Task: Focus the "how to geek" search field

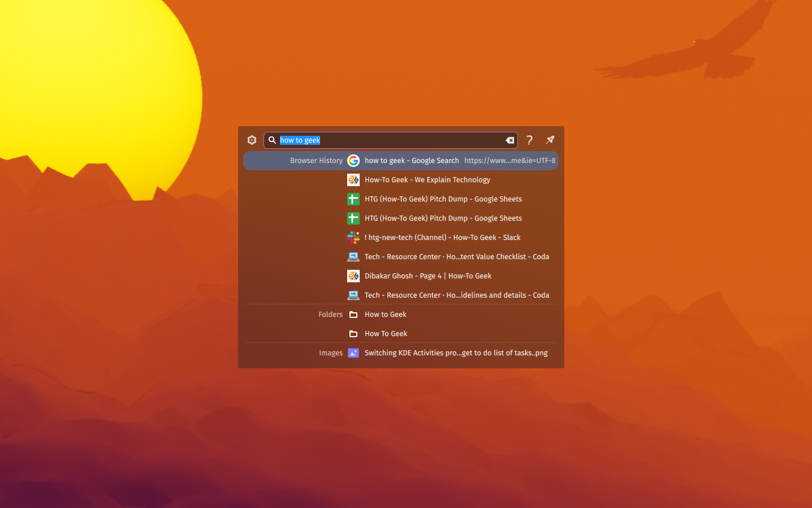Action: [391, 140]
